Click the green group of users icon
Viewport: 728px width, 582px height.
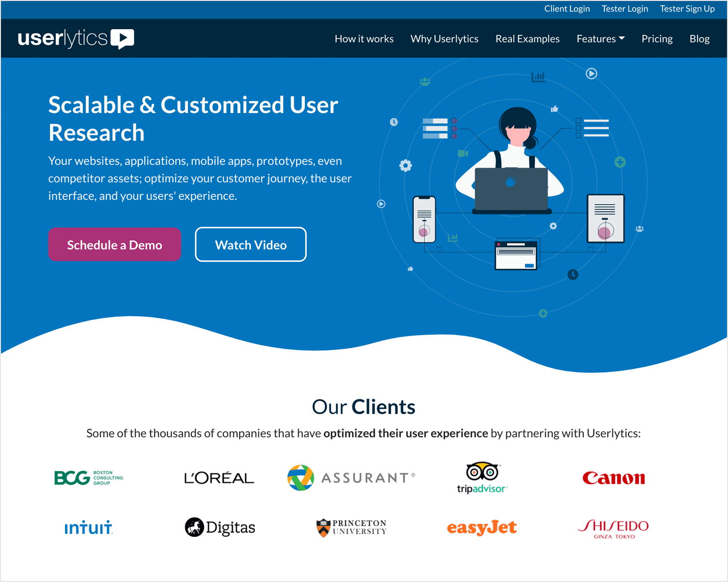click(425, 81)
